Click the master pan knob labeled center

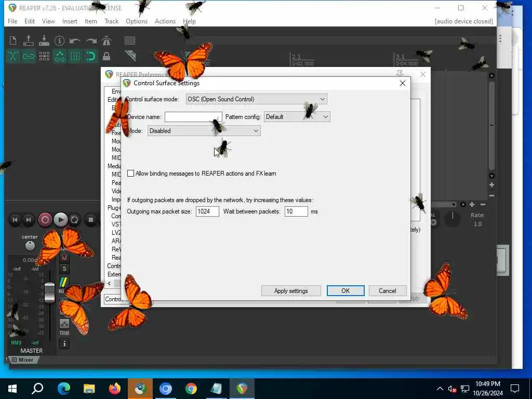click(30, 246)
